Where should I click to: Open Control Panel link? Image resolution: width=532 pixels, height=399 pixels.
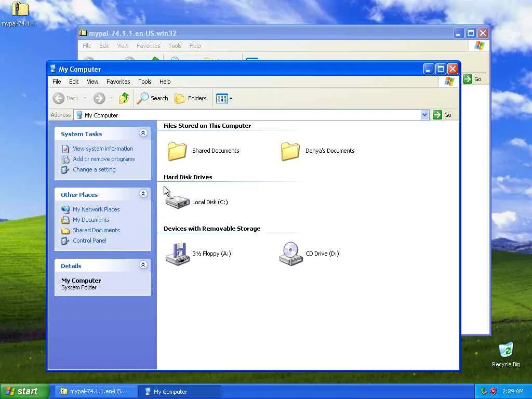click(89, 241)
